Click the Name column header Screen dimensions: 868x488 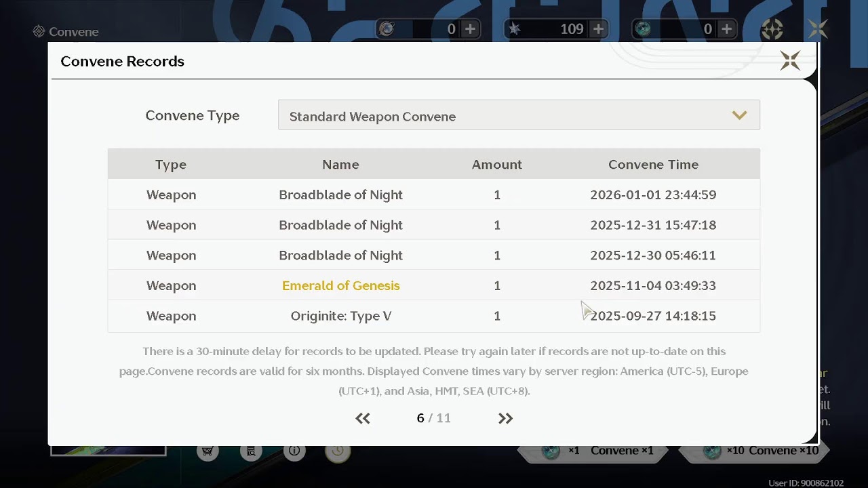[340, 165]
